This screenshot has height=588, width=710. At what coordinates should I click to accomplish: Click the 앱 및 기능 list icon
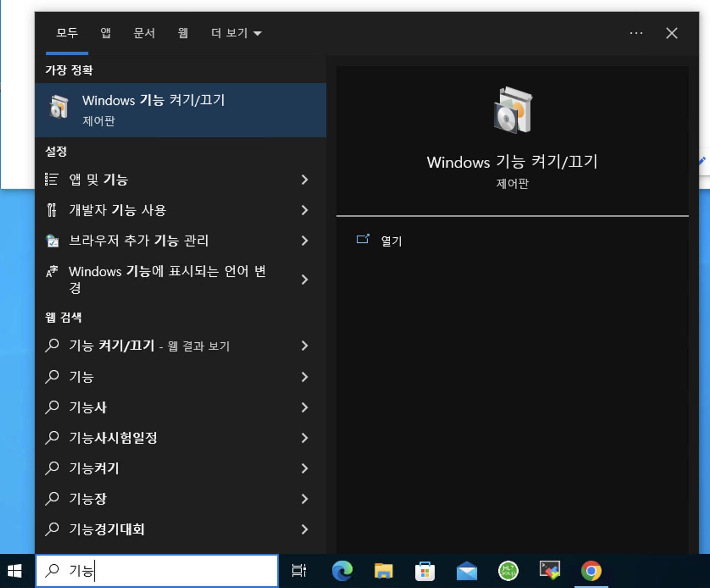click(x=52, y=180)
